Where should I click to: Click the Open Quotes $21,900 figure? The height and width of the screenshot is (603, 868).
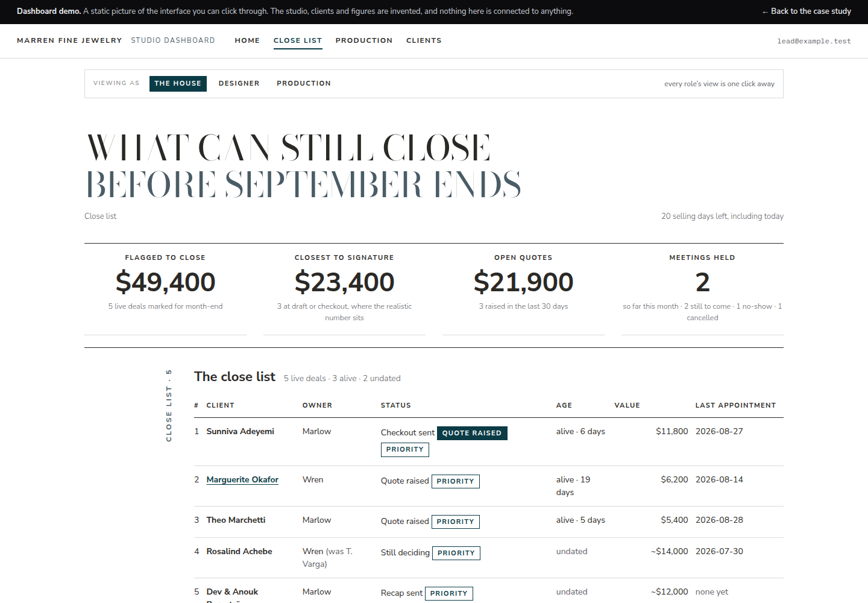tap(524, 282)
